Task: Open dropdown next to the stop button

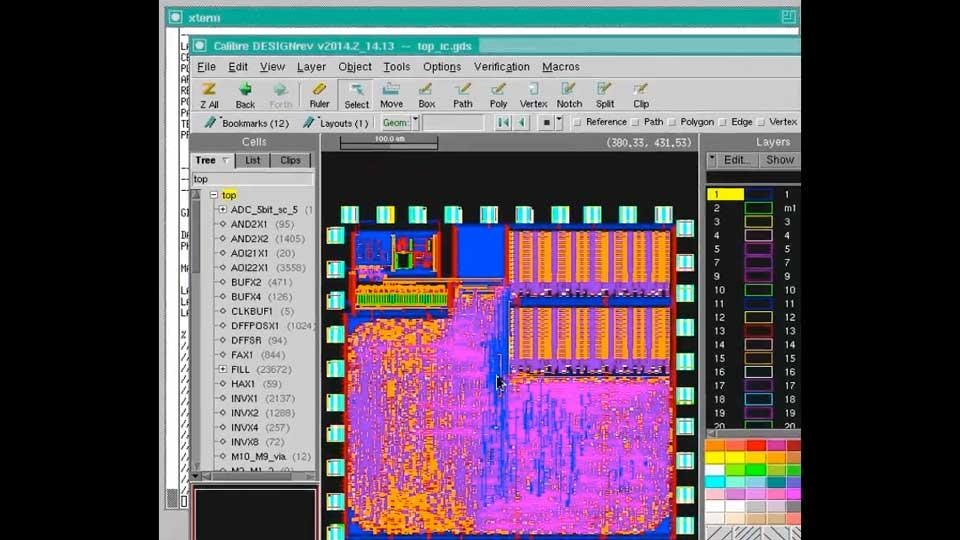Action: click(558, 122)
